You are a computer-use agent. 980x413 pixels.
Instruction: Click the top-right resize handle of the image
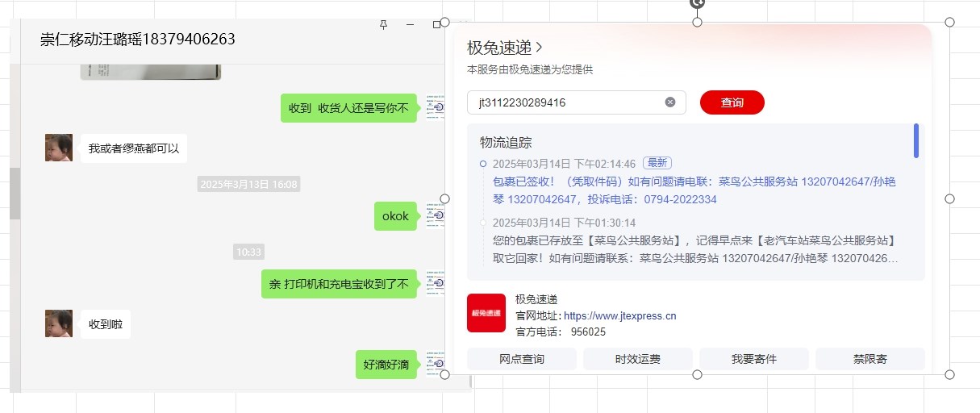tap(949, 22)
